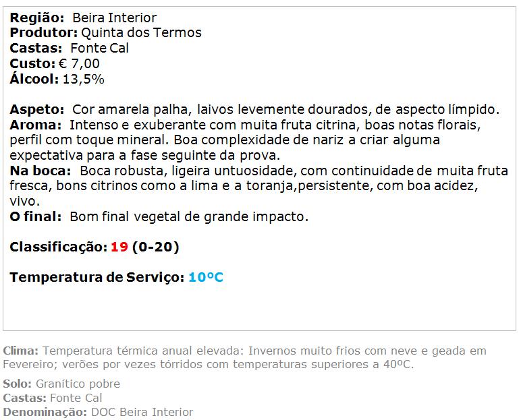This screenshot has width=519, height=420.
Task: Click the Temperatura de Serviço label
Action: pyautogui.click(x=97, y=277)
